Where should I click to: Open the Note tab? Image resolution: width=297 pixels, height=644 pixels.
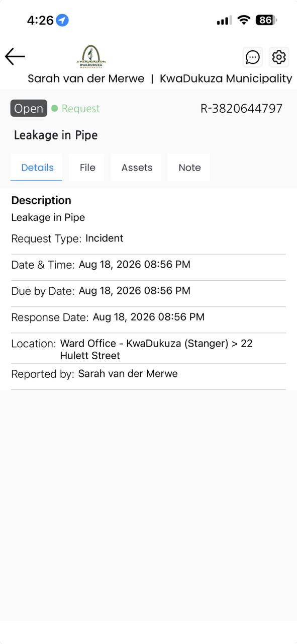tap(189, 168)
